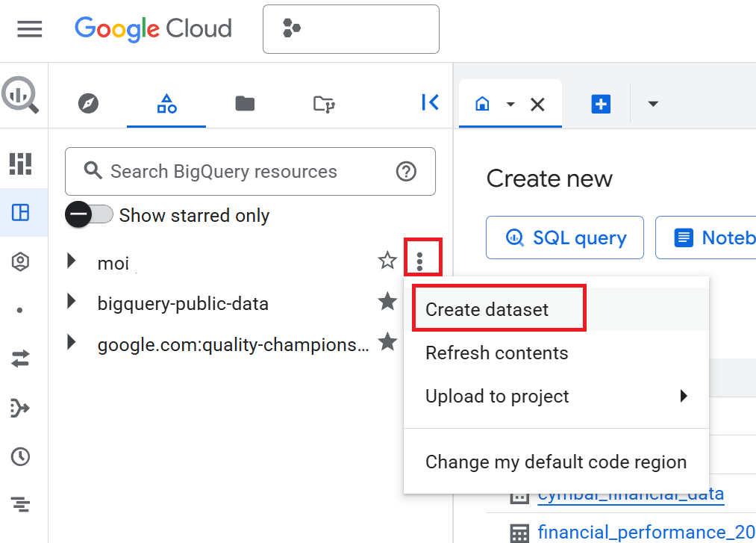Unstar the bigquery-public-data project
Image resolution: width=756 pixels, height=543 pixels.
(x=387, y=302)
